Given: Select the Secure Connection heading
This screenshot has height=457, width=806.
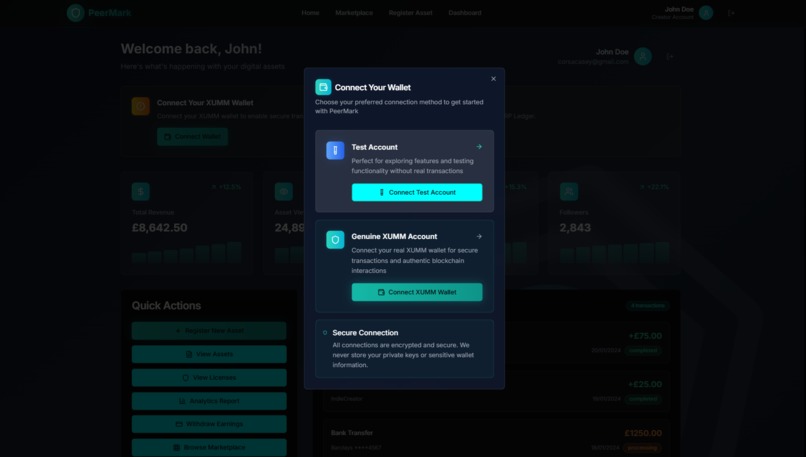Looking at the screenshot, I should (365, 333).
